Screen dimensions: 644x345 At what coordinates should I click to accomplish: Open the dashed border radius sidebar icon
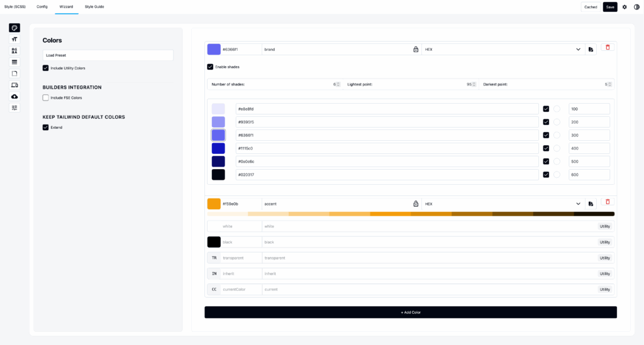click(14, 74)
